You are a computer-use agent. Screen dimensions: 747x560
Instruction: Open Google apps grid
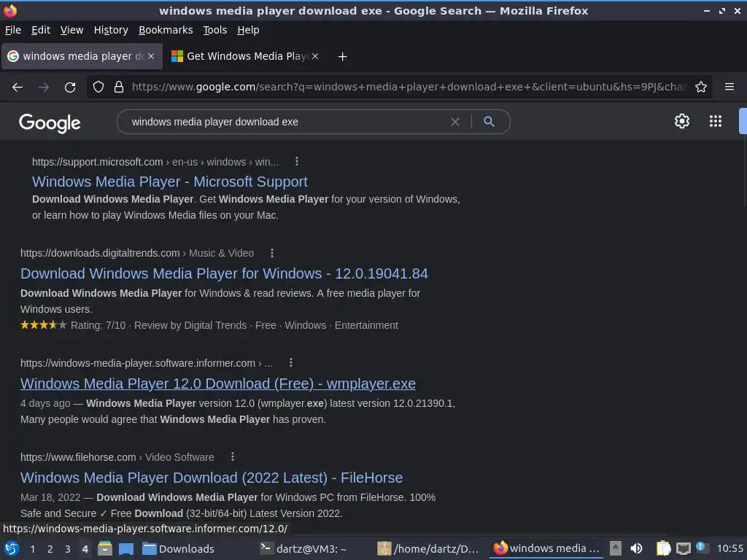pos(716,121)
